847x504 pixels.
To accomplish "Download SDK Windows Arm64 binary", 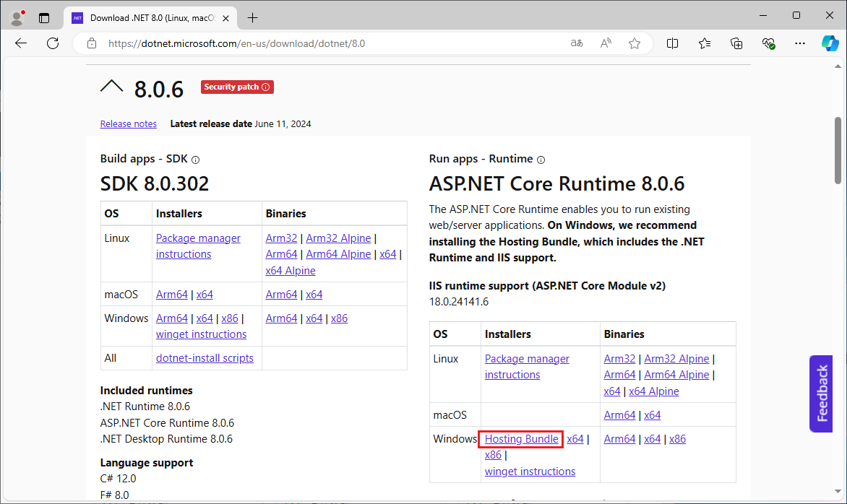I will click(x=281, y=318).
